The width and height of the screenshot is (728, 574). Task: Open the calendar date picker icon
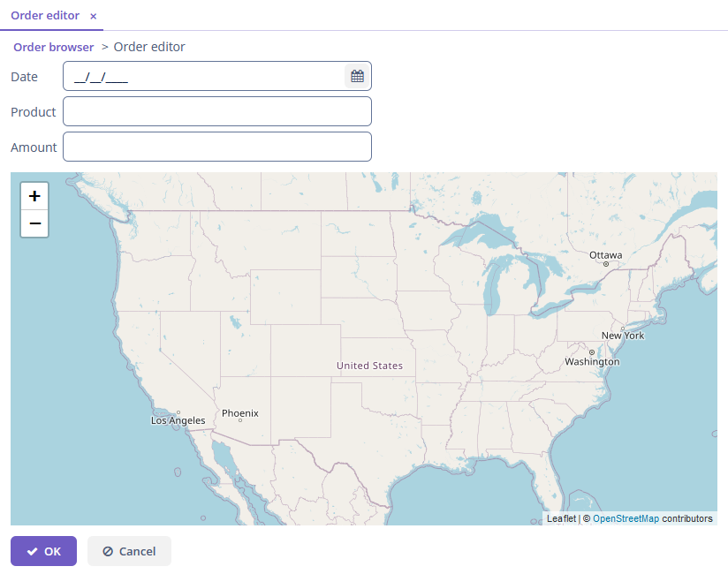point(357,76)
